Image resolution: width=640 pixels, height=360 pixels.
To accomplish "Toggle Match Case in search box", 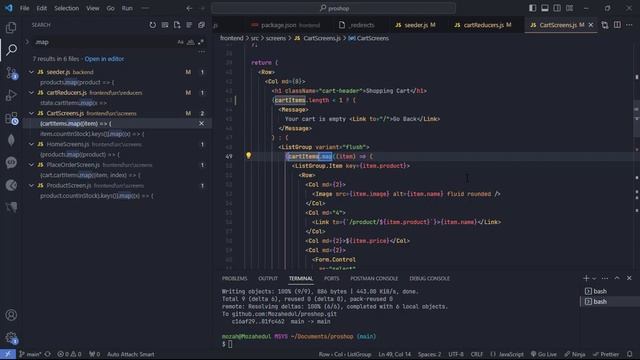I will 180,42.
